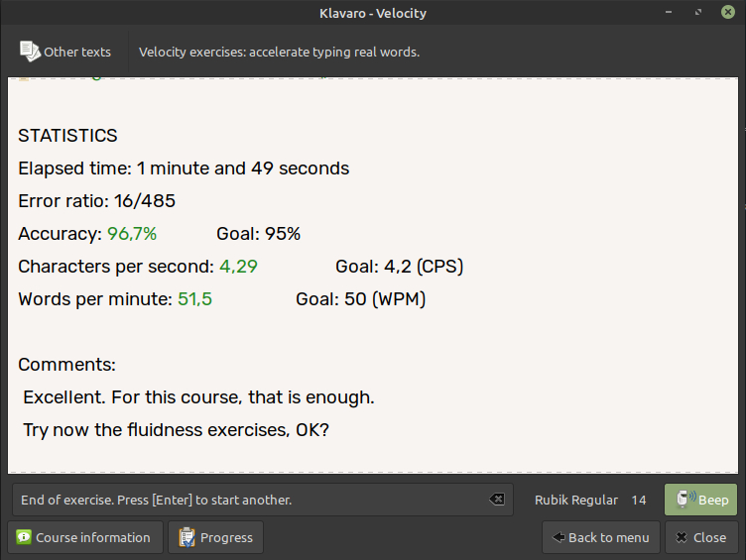Click the Back to menu arrow icon
746x560 pixels.
pyautogui.click(x=559, y=537)
